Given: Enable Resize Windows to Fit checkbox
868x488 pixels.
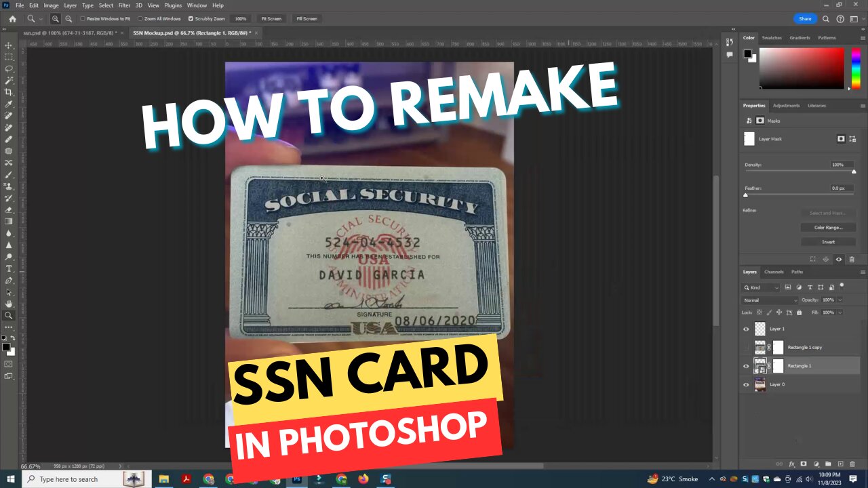Looking at the screenshot, I should (83, 19).
